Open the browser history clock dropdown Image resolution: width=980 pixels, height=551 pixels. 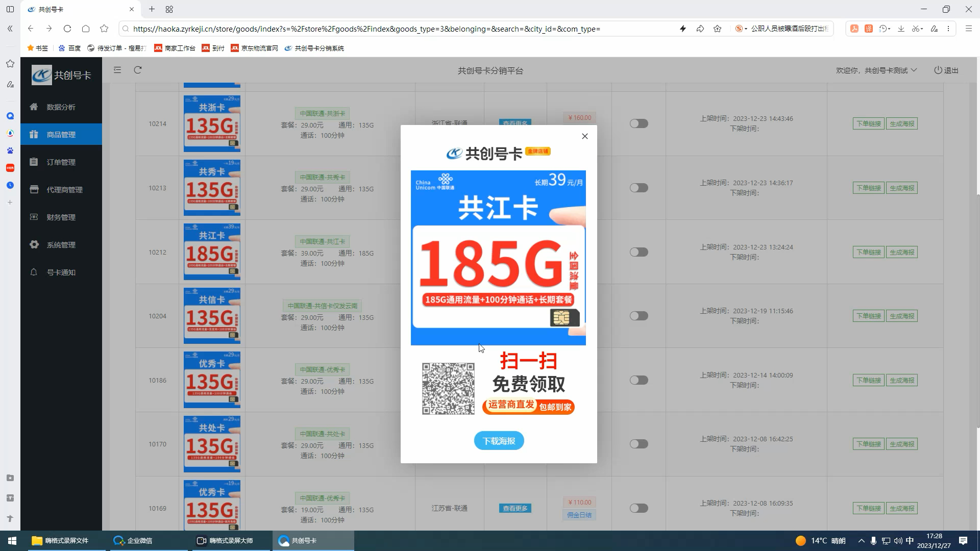click(x=885, y=29)
